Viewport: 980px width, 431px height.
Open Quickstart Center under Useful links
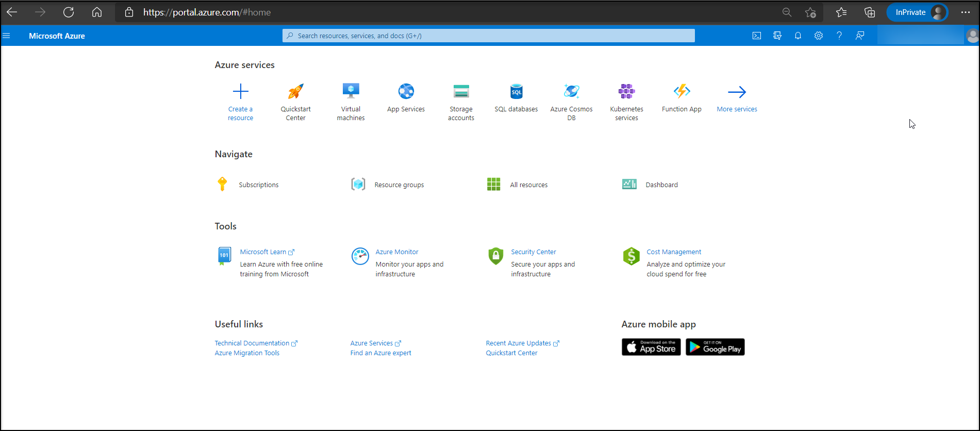[x=511, y=353]
